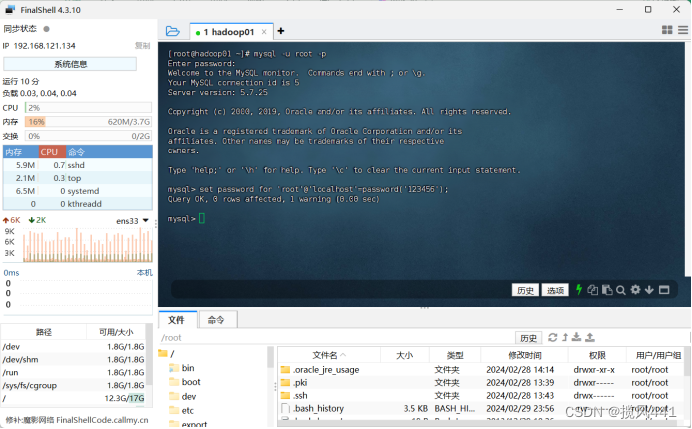Viewport: 692px width, 429px height.
Task: Switch to the 文件 tab
Action: pos(177,320)
